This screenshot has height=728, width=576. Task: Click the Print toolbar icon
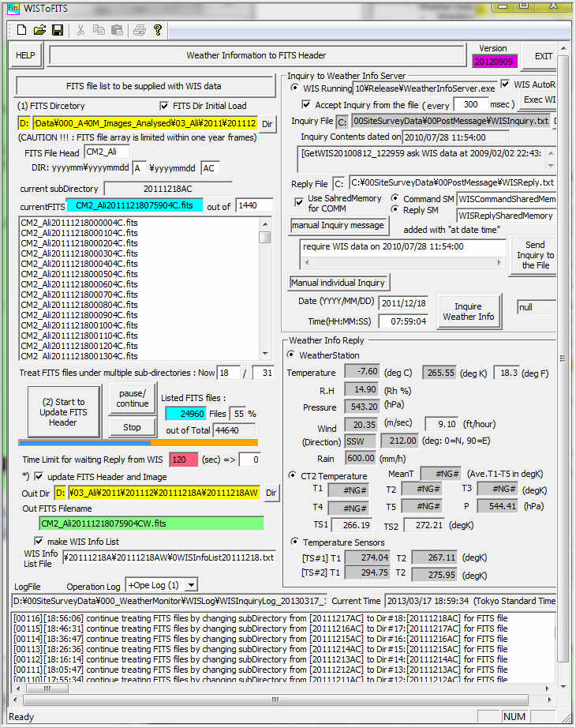click(140, 30)
